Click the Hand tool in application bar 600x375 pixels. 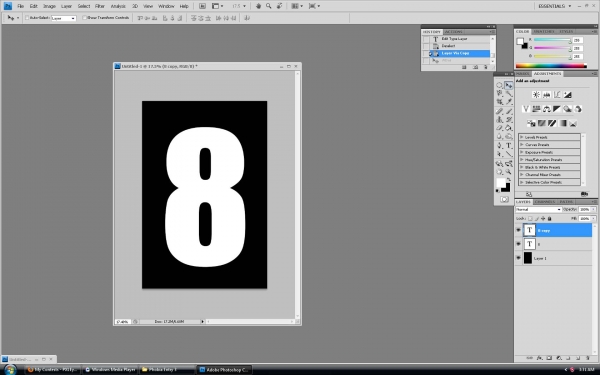[x=258, y=6]
